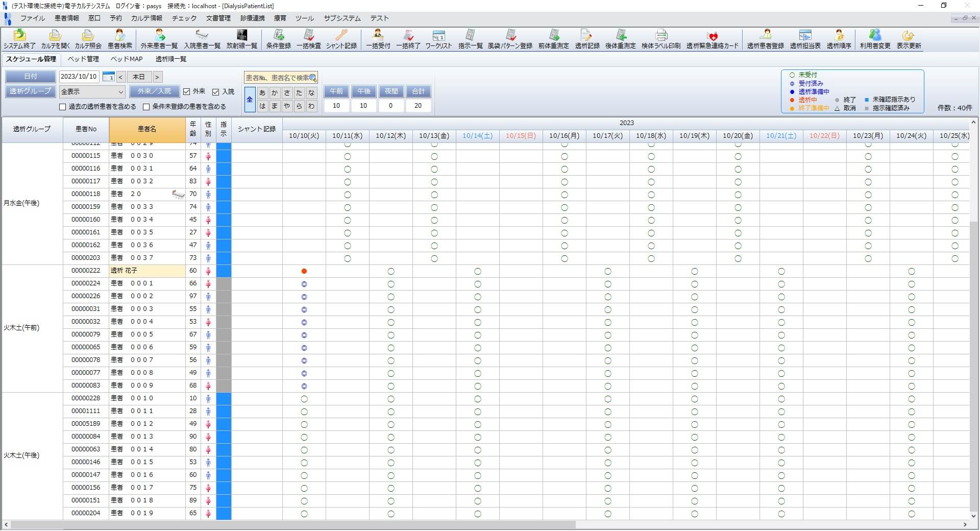
Task: Open the calendar date picker icon
Action: click(108, 77)
